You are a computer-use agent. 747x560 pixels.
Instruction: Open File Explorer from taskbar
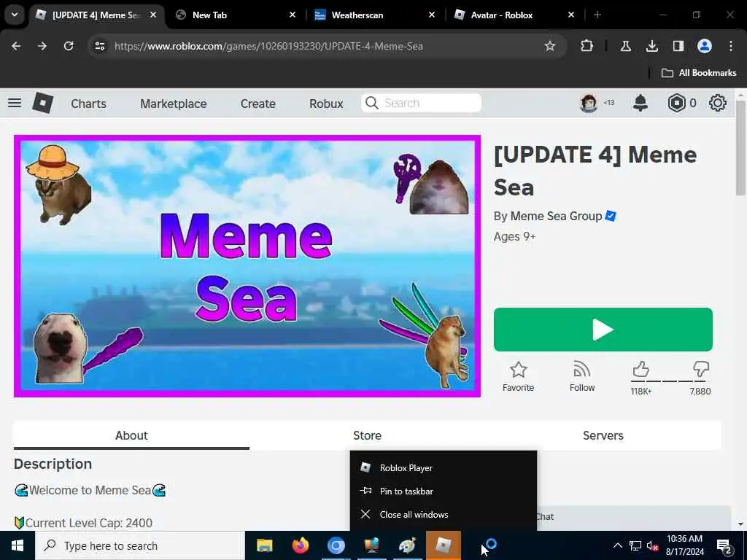point(264,545)
